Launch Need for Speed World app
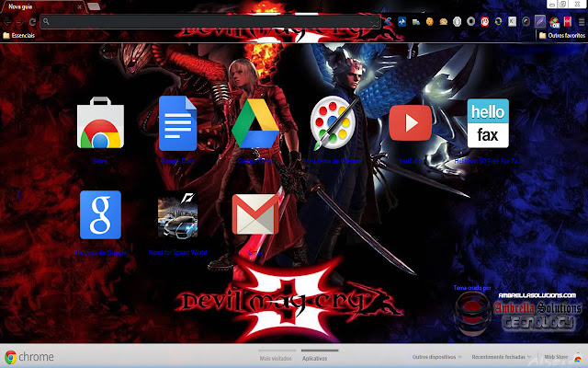Image resolution: width=588 pixels, height=368 pixels. pyautogui.click(x=177, y=214)
